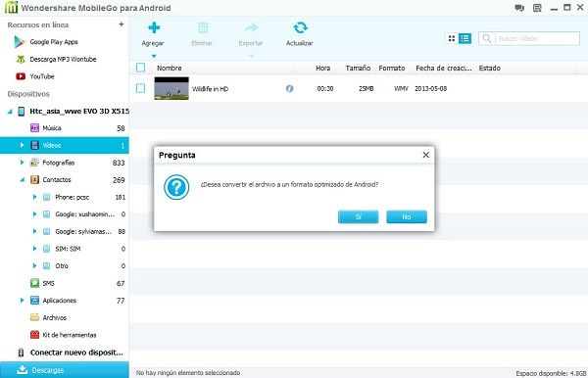
Task: Check the Wildlife in HD checkbox
Action: [140, 88]
